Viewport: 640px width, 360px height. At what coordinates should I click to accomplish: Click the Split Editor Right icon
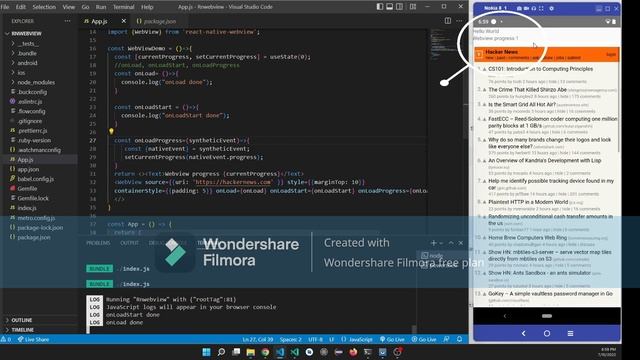(x=448, y=20)
